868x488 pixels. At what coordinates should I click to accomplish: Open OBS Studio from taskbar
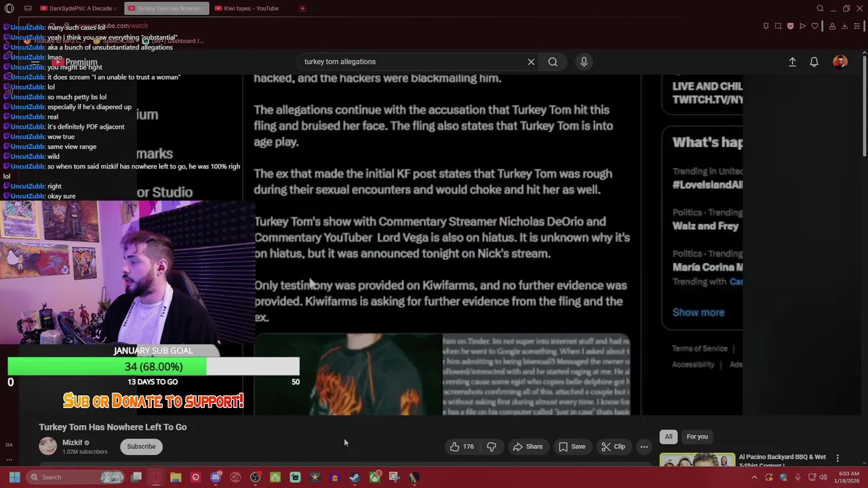click(x=255, y=477)
